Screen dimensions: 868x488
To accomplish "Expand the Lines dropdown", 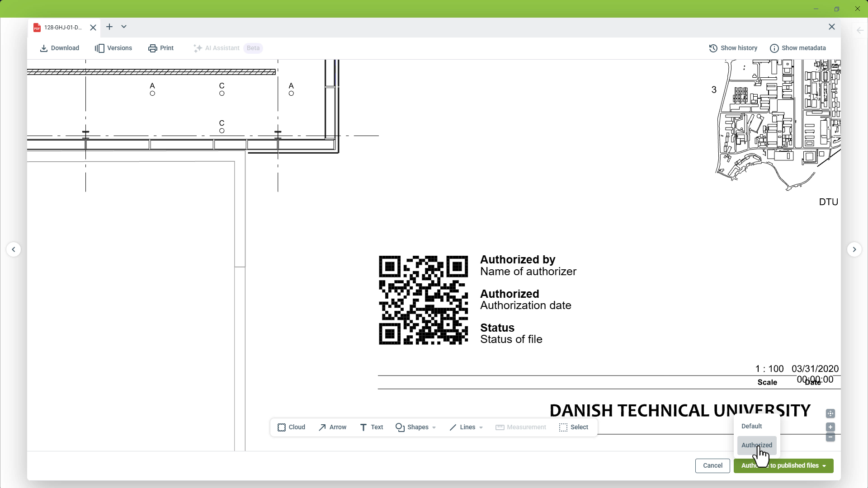I will coord(466,427).
